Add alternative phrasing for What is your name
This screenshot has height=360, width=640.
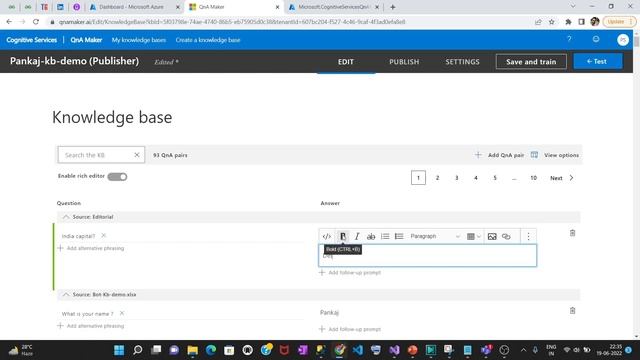[91, 326]
